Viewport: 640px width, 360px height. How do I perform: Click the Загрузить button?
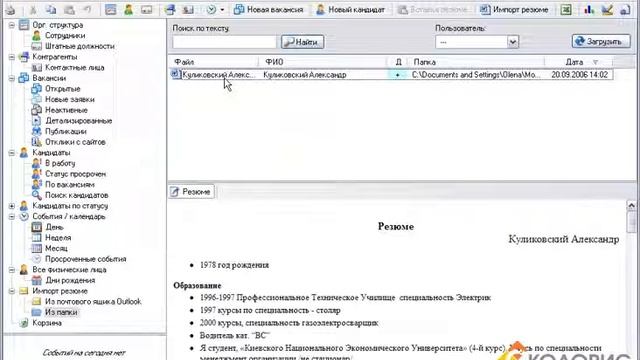point(601,41)
